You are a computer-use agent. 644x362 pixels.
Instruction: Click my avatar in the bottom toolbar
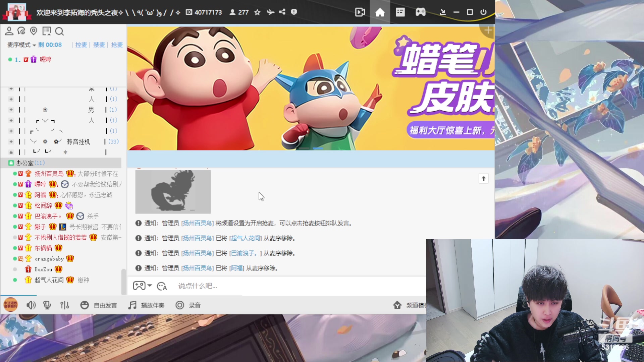coord(10,305)
